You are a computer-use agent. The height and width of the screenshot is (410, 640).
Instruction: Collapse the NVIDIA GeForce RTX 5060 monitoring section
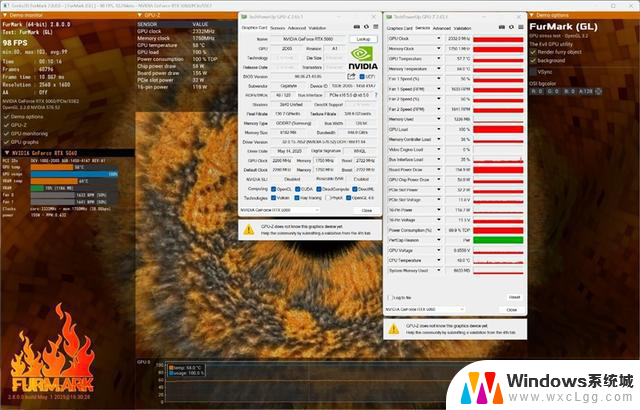coord(7,153)
